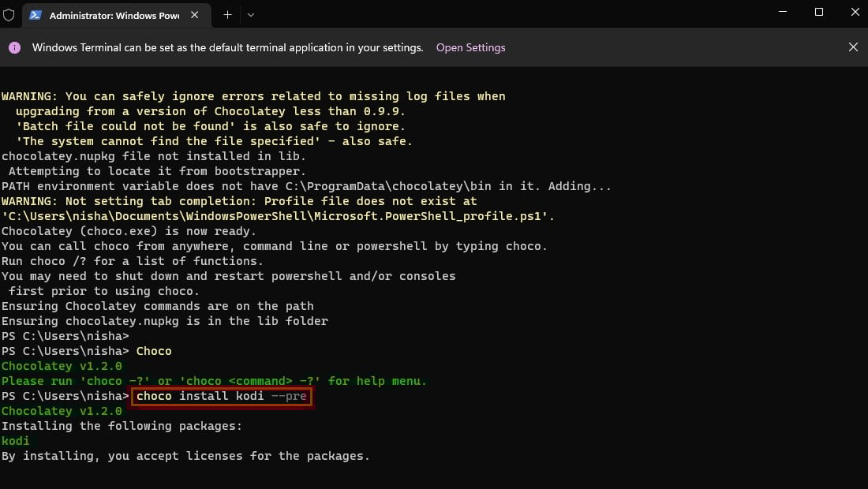Click the 'Run choco /?' help line

click(132, 261)
